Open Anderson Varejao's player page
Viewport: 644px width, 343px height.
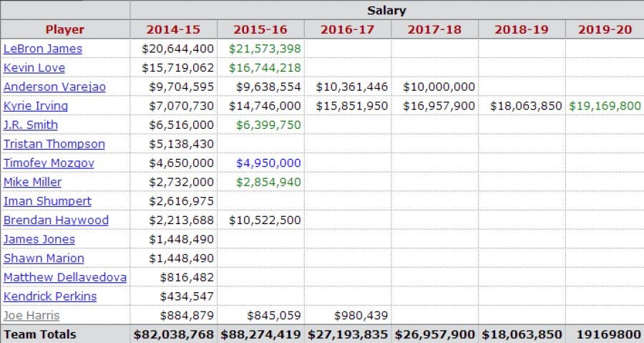point(54,87)
